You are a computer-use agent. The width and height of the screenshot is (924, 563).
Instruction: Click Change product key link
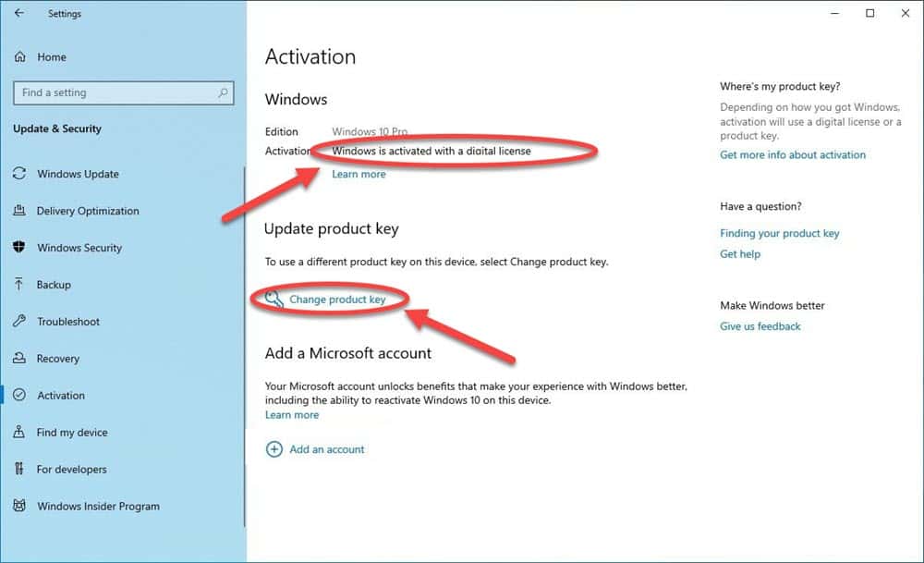(x=337, y=300)
